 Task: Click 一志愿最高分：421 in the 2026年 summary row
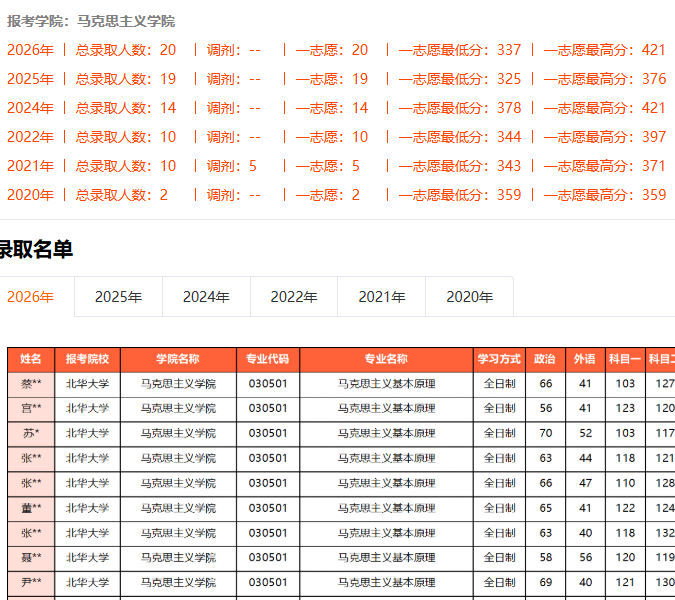(605, 50)
